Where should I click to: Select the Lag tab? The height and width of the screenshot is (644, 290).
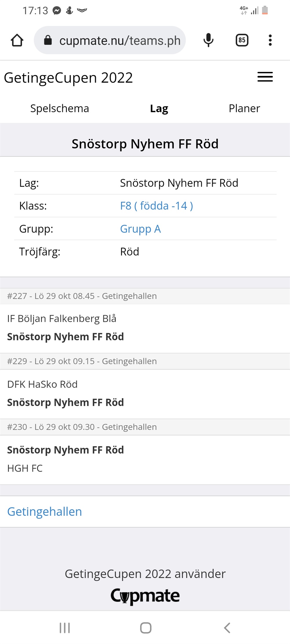pos(159,108)
